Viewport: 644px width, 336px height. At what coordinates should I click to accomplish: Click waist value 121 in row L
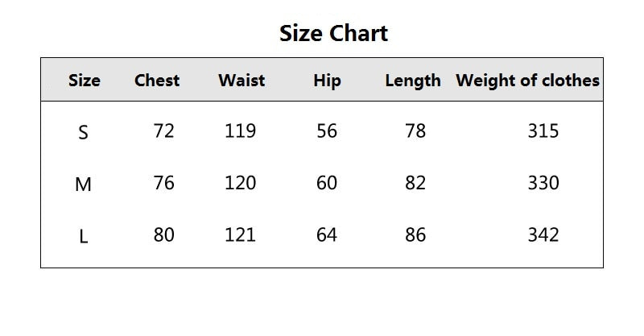tap(240, 235)
